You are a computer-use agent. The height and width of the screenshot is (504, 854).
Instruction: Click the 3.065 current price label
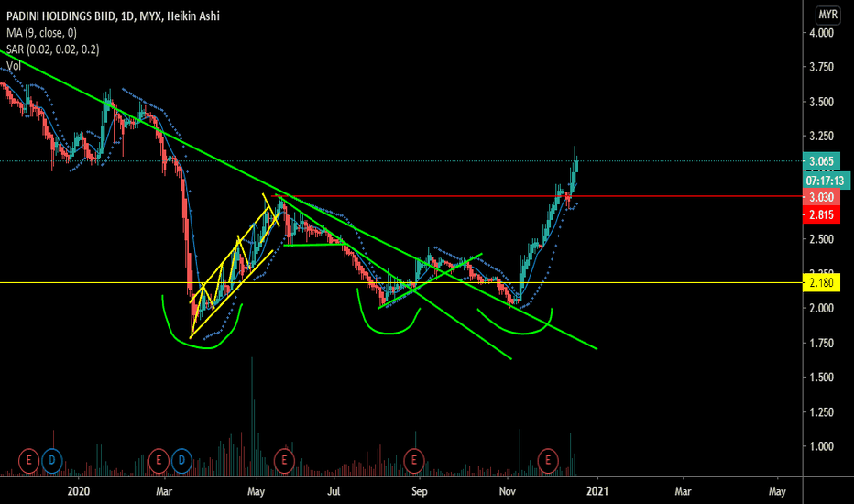coord(821,161)
